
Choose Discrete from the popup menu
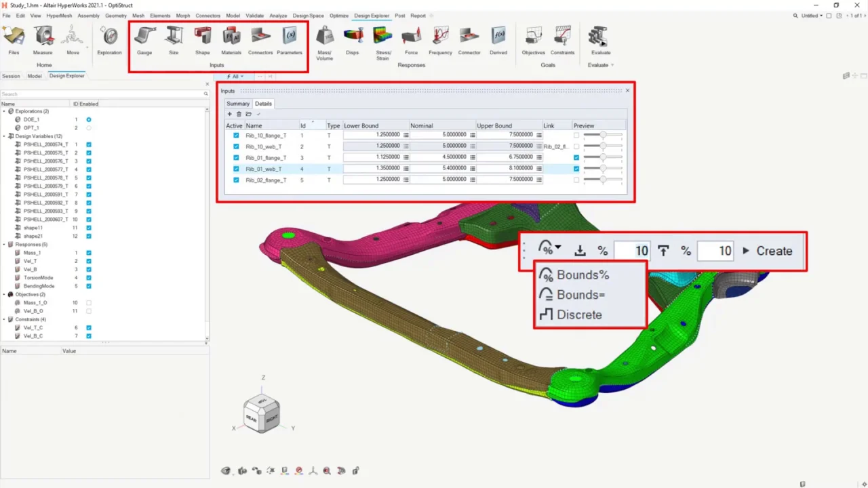(x=570, y=314)
